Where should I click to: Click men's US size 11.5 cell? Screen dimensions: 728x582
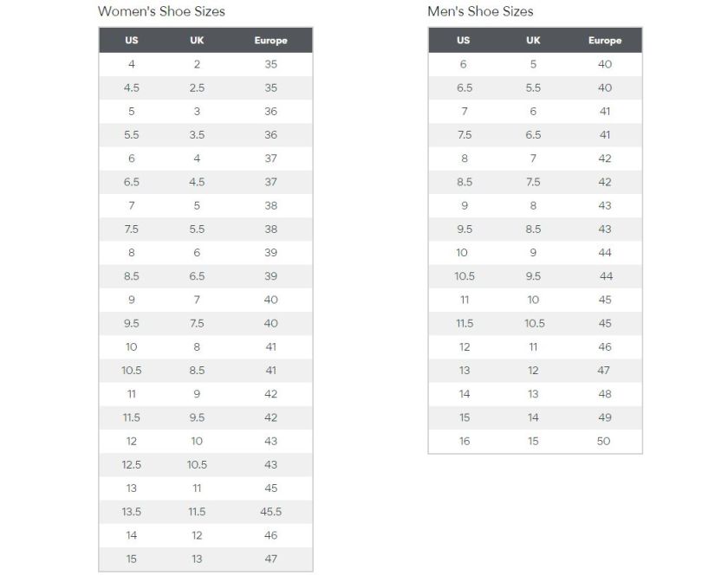tap(465, 324)
